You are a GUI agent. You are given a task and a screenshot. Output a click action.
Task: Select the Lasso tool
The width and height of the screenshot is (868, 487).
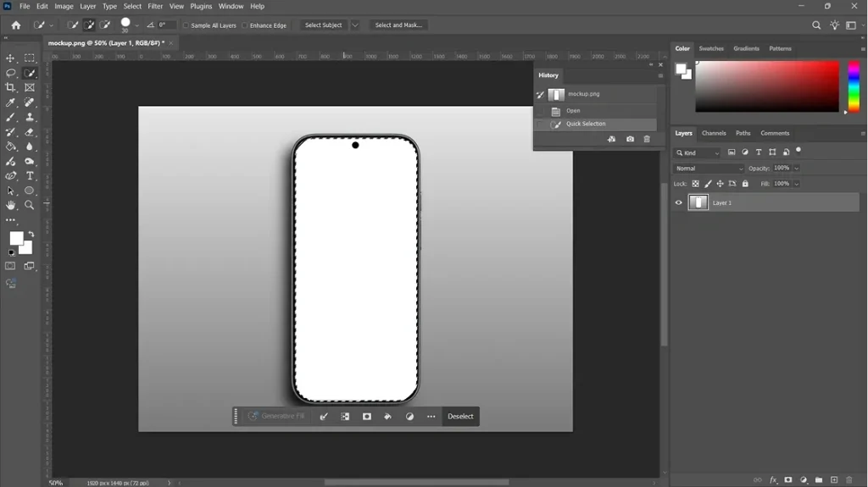pos(10,73)
